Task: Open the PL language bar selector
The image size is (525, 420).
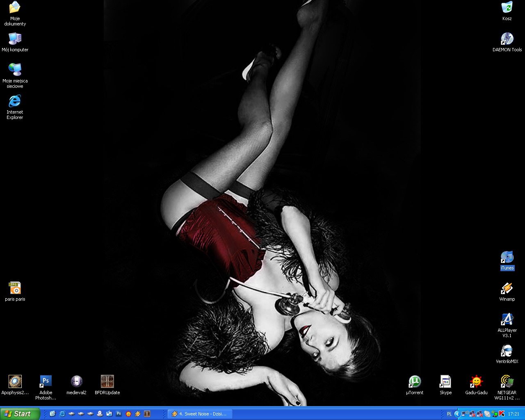Action: coord(449,414)
